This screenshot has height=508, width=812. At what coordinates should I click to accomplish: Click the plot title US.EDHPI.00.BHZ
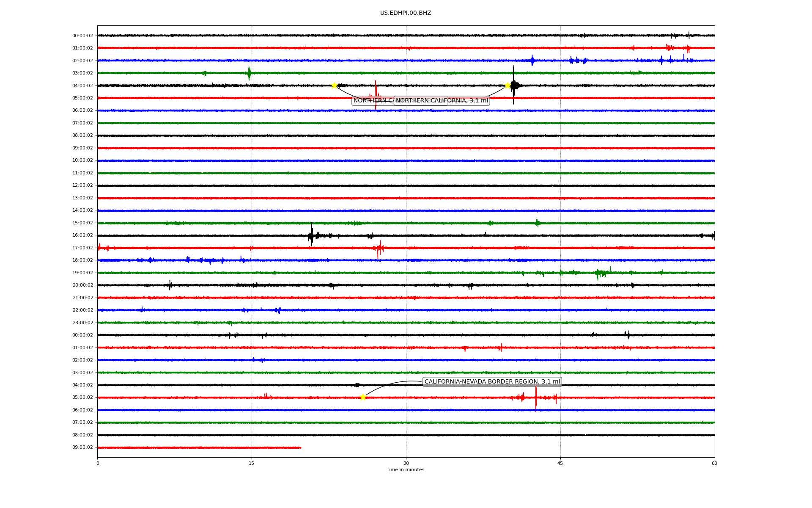coord(406,13)
